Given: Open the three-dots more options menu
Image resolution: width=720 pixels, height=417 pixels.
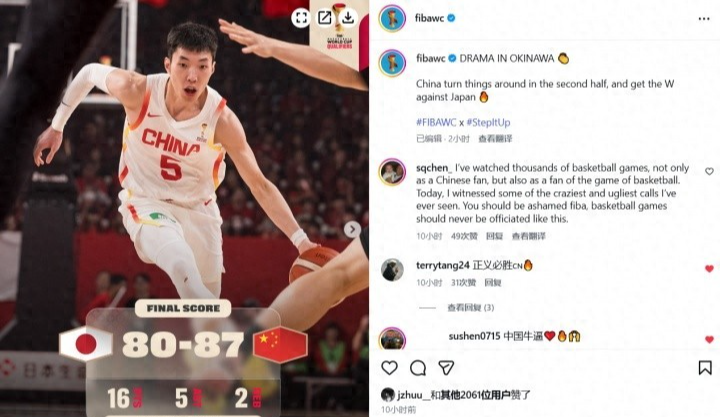Looking at the screenshot, I should pos(704,19).
